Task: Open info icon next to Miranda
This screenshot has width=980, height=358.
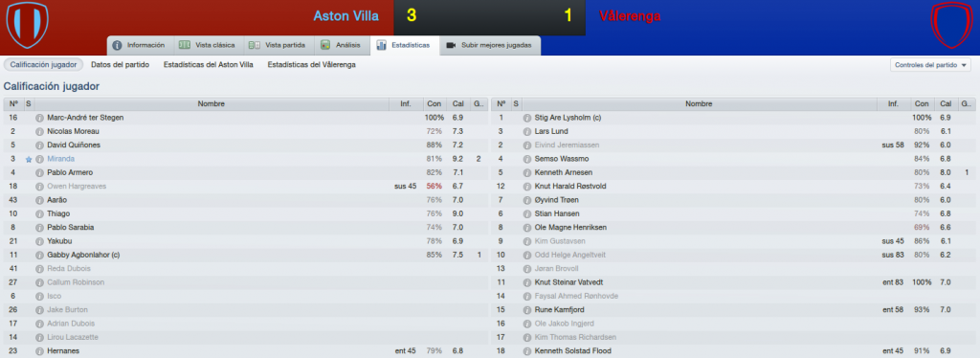Action: [40, 159]
